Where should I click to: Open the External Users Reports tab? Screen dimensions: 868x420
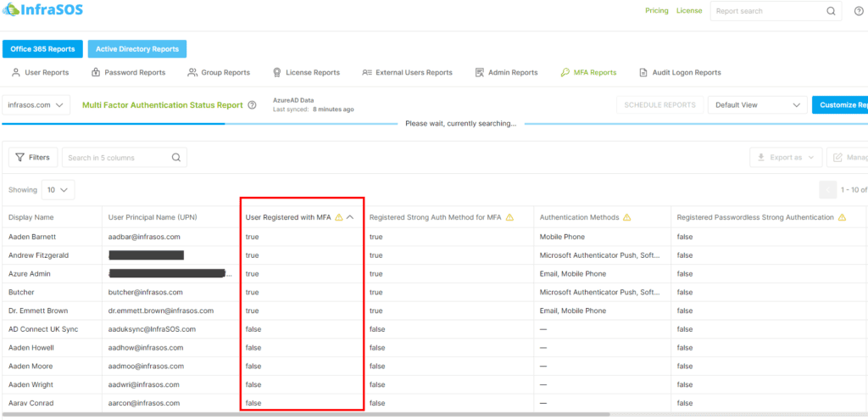click(407, 73)
